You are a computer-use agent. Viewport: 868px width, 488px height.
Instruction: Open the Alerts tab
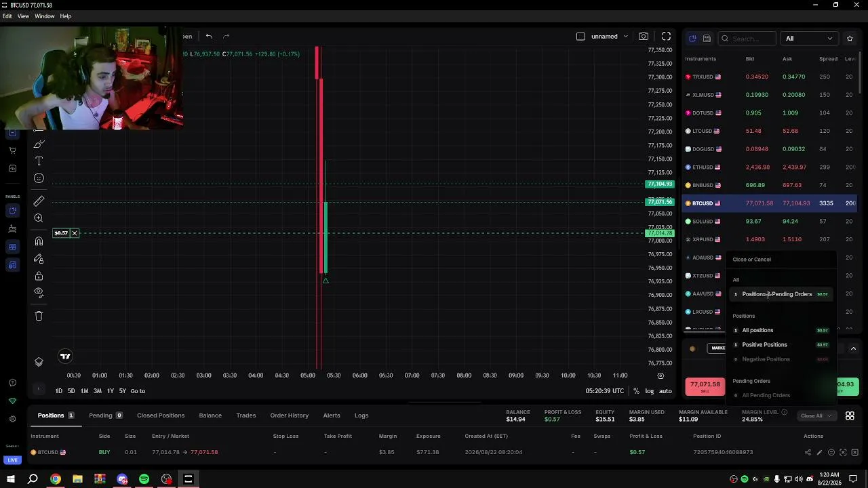(332, 415)
